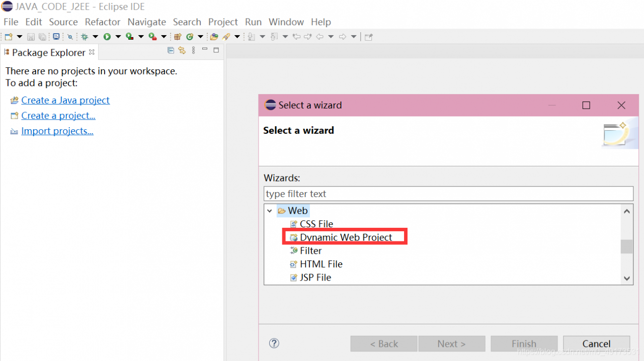This screenshot has height=361, width=644.
Task: Click the Save toolbar icon
Action: (x=31, y=37)
